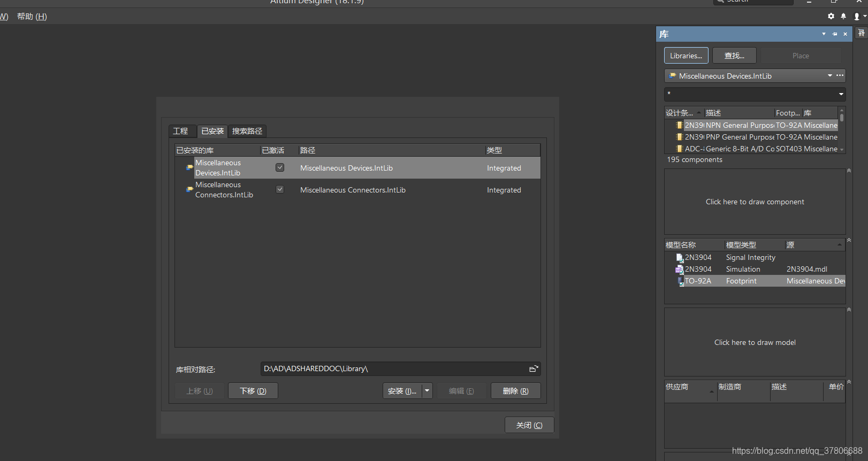Click the Footp... column header

788,113
